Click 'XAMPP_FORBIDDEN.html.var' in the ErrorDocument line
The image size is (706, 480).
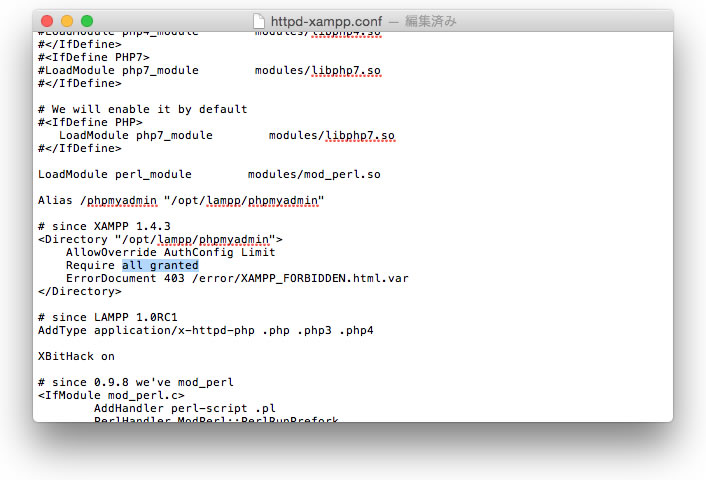pyautogui.click(x=325, y=278)
